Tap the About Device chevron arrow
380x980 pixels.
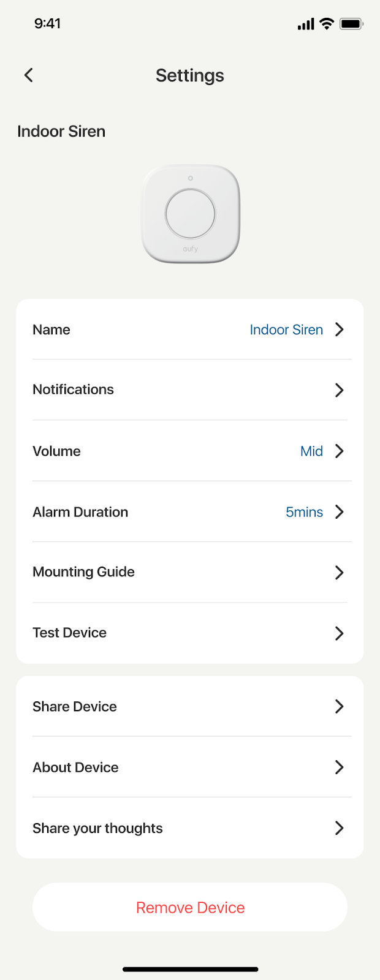tap(340, 767)
